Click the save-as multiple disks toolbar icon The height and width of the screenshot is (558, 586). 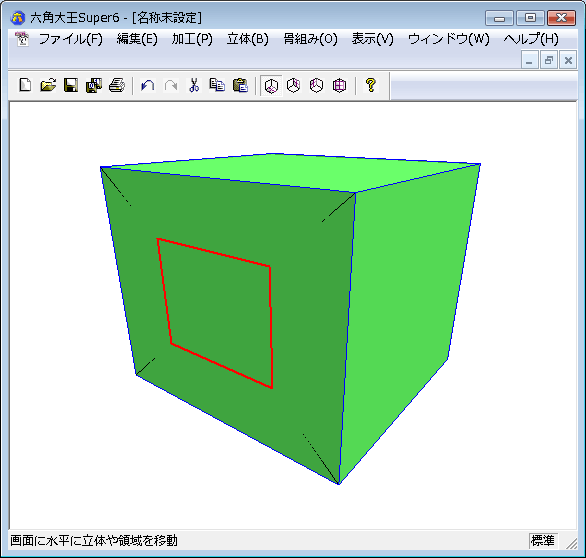94,85
